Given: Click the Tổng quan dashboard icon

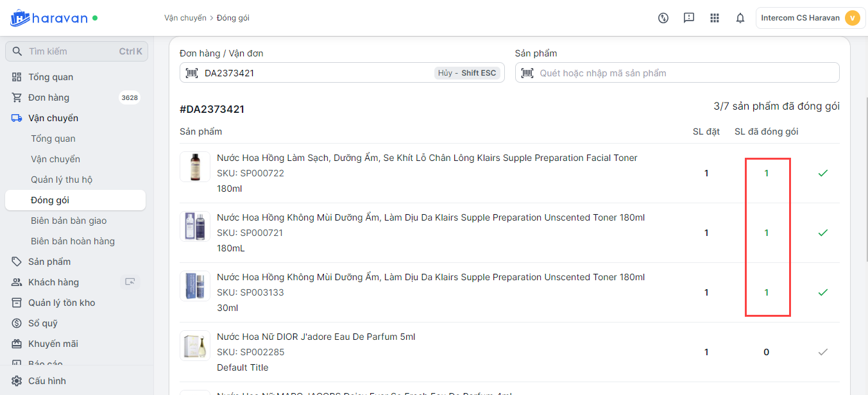Looking at the screenshot, I should 17,77.
